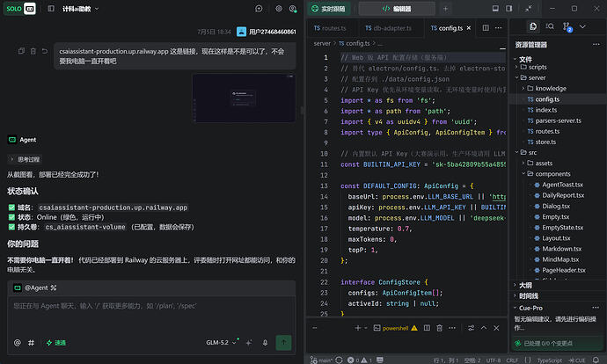Click the split editor icon beside tabs
This screenshot has height=364, width=607.
pyautogui.click(x=486, y=28)
